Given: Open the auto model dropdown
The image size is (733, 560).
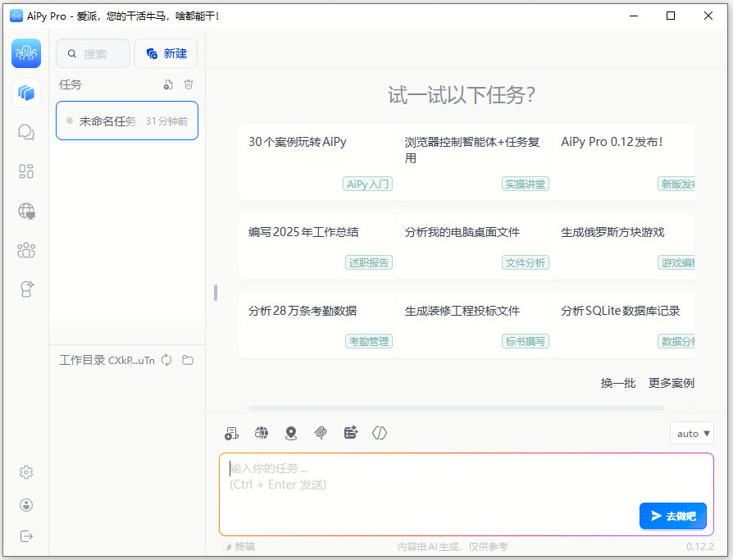Looking at the screenshot, I should pyautogui.click(x=691, y=432).
